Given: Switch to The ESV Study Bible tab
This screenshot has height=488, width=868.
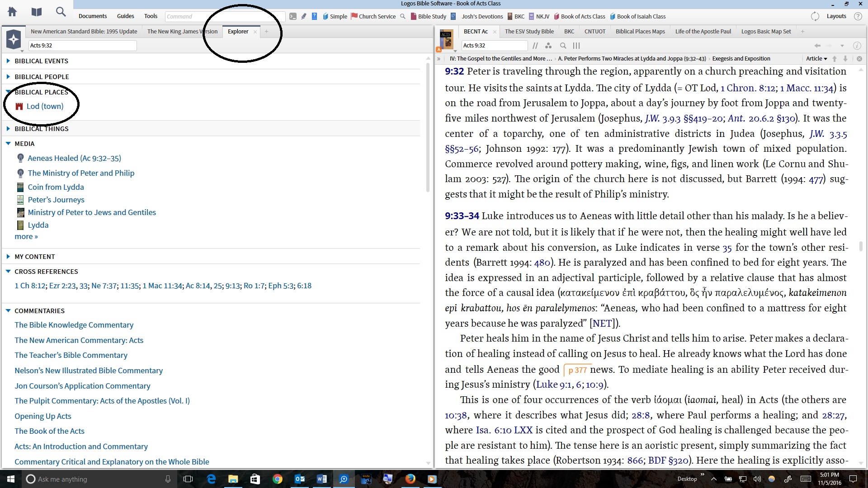Looking at the screenshot, I should pos(529,32).
